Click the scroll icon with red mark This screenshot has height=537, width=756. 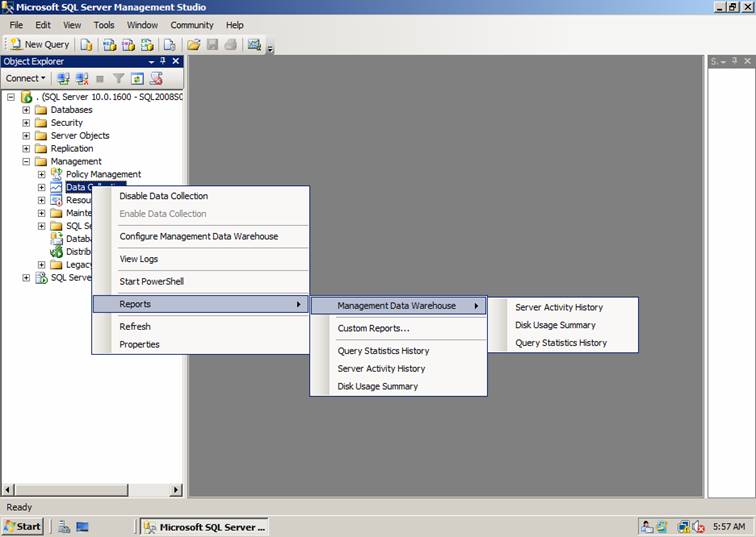click(156, 79)
